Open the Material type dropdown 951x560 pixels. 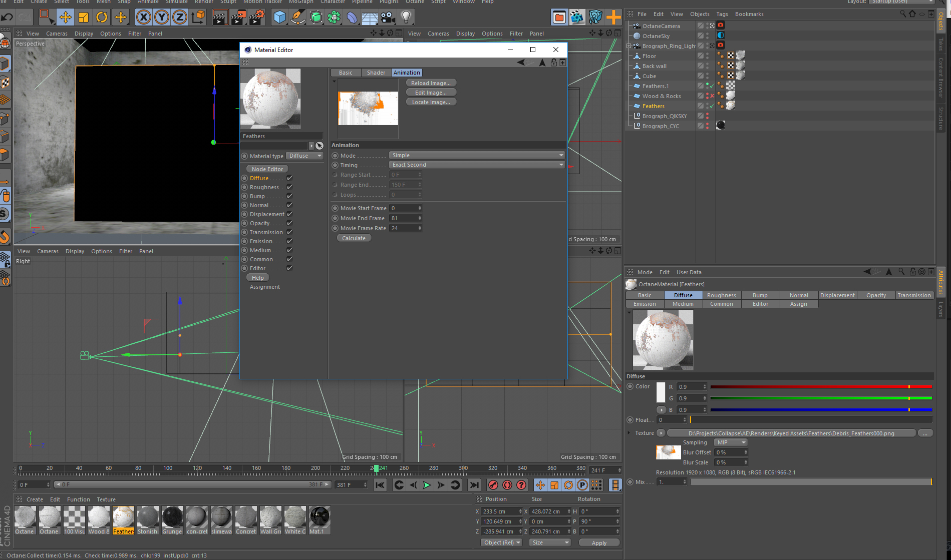pyautogui.click(x=305, y=156)
